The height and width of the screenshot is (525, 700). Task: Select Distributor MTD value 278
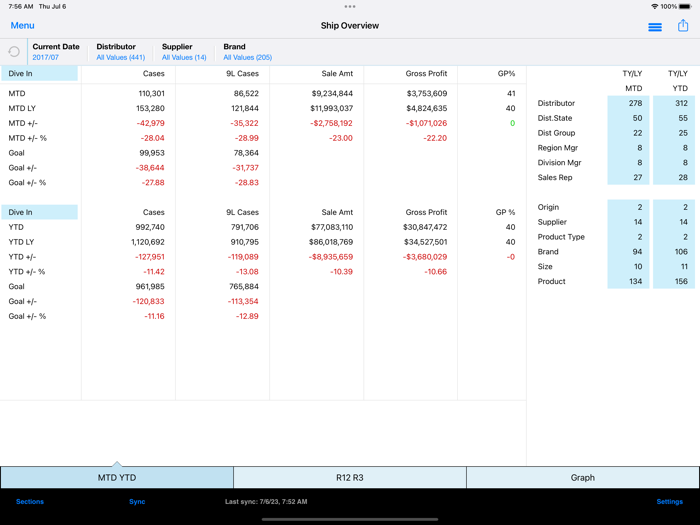pyautogui.click(x=628, y=103)
